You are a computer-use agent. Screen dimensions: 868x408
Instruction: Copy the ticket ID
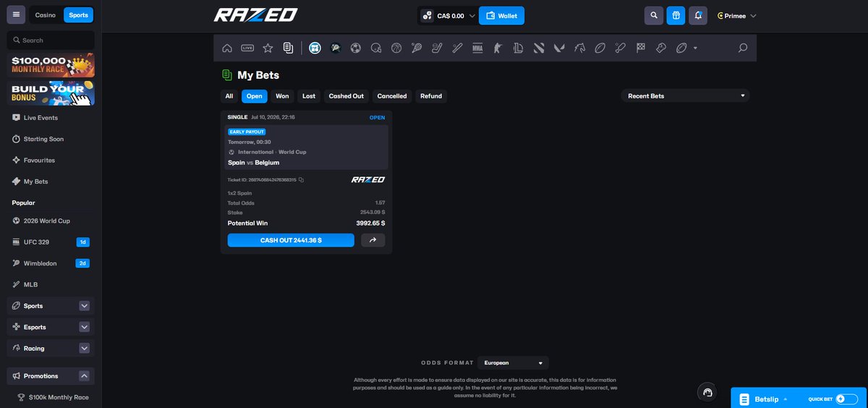point(301,179)
